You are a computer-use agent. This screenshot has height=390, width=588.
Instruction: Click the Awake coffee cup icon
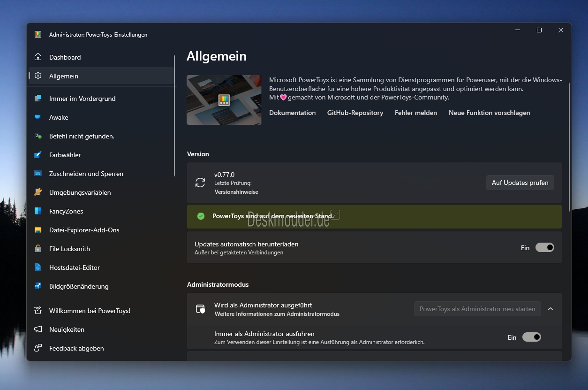[x=38, y=117]
